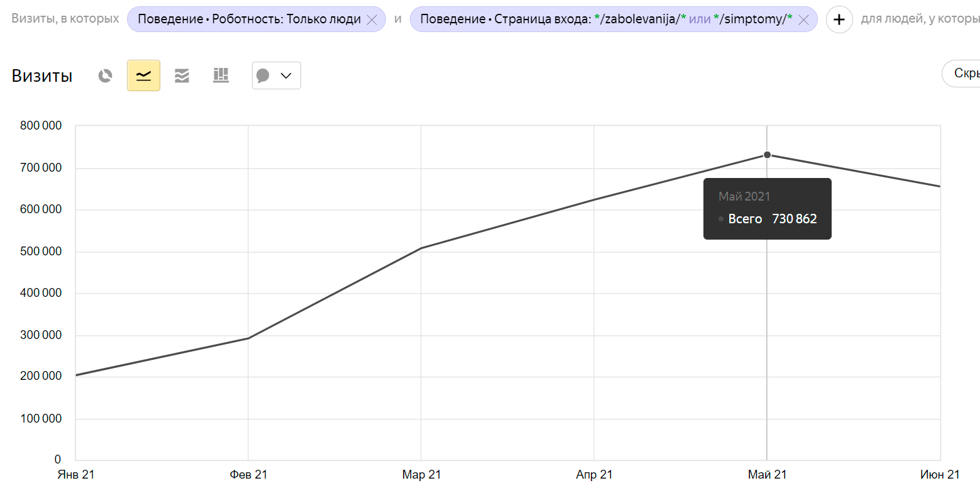
Task: Click the line vertex above Апр 21
Action: tap(594, 200)
